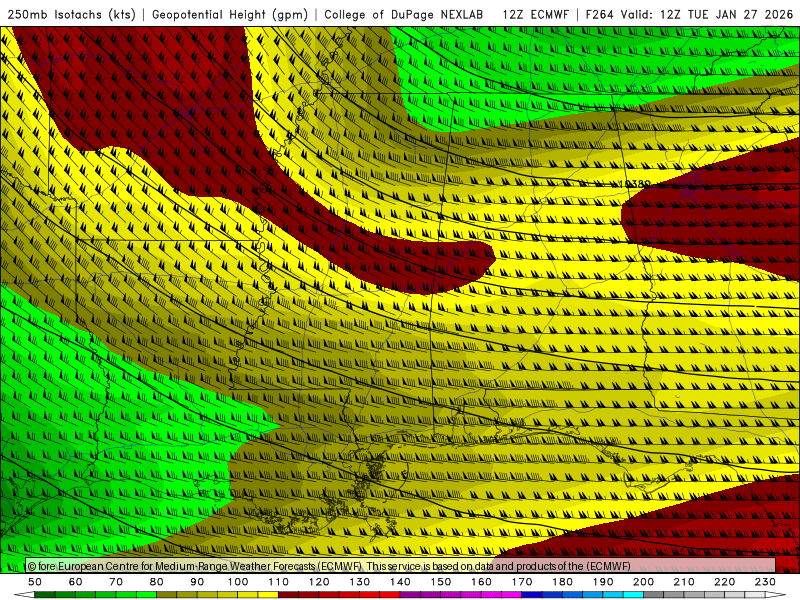800x600 pixels.
Task: Click the 140 value on the color scale
Action: pos(400,582)
